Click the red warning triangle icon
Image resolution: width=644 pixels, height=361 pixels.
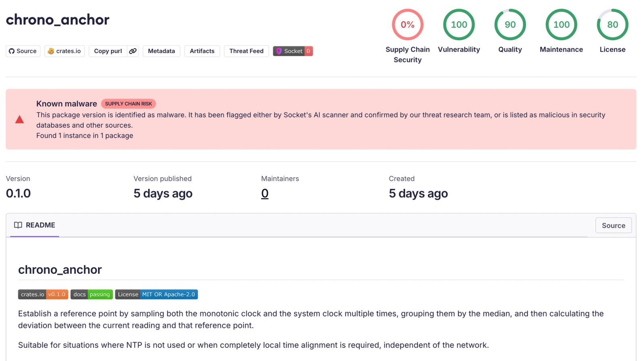point(19,119)
